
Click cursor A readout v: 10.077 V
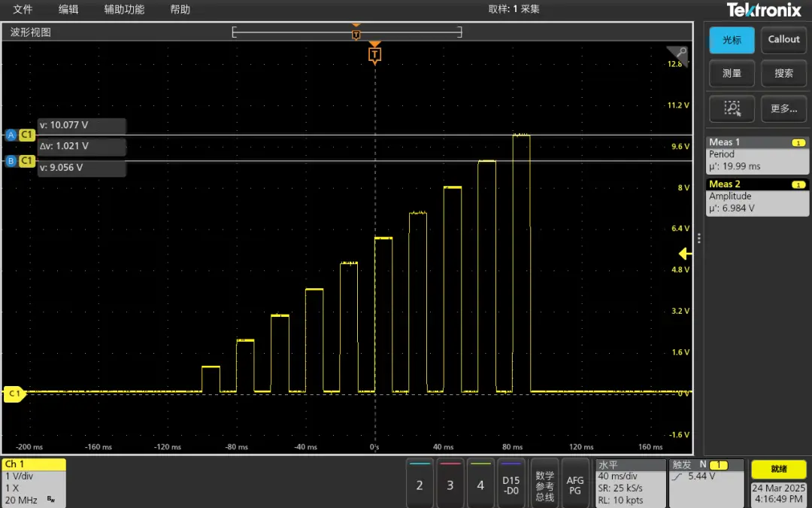(x=82, y=126)
